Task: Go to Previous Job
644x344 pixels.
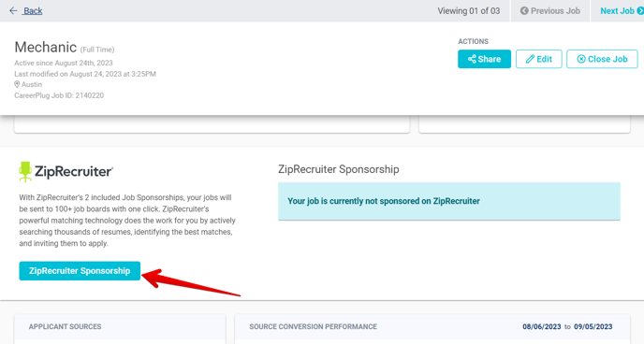Action: coord(550,10)
